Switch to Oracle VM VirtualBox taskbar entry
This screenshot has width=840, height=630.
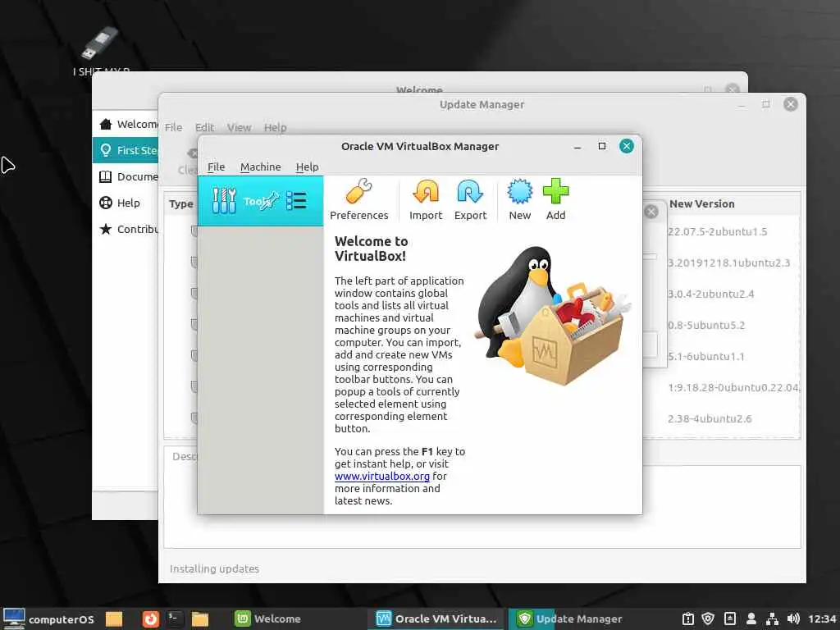pos(436,619)
